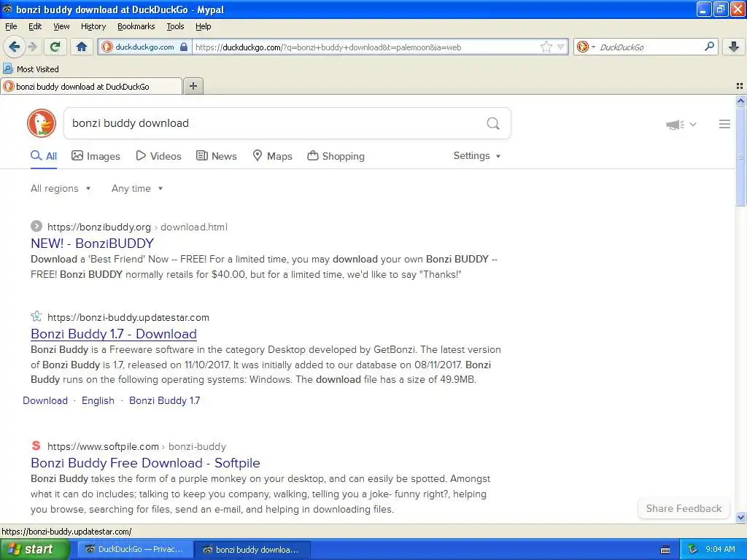Open the Any time filter dropdown

(x=137, y=189)
